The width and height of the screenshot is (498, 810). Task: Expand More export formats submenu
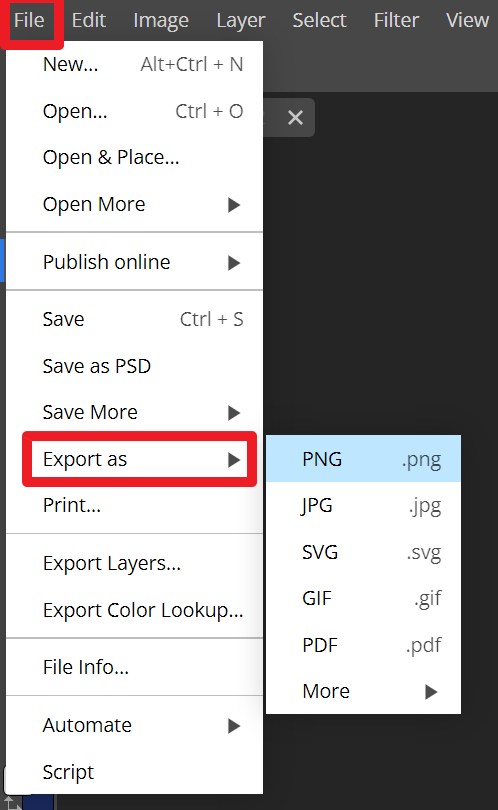pos(363,691)
